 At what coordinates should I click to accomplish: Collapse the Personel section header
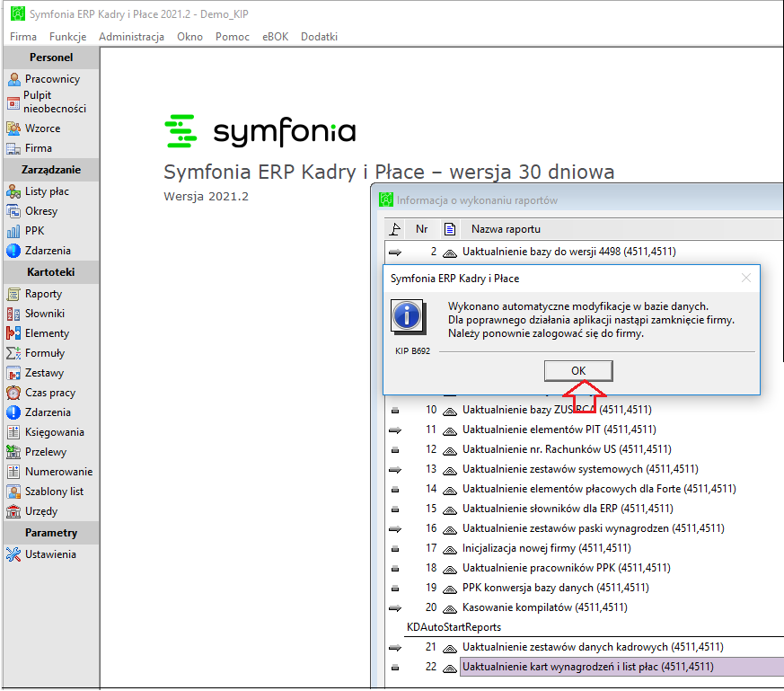51,58
